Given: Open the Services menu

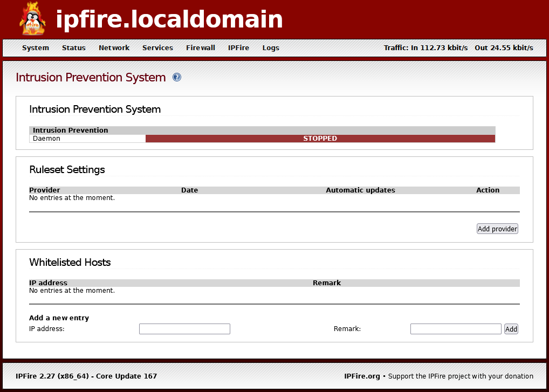Looking at the screenshot, I should [x=157, y=48].
